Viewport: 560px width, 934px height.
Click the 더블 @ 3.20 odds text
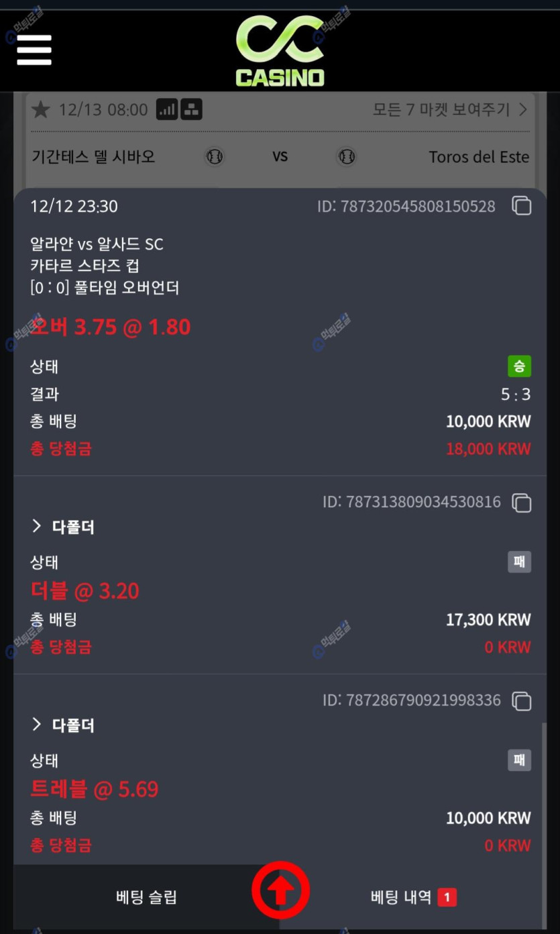85,591
